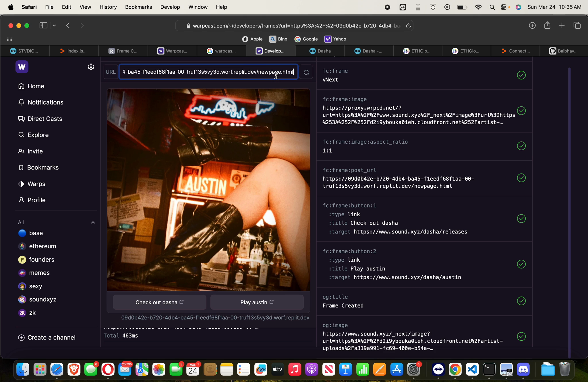Go to Home in Warpcast sidebar

point(31,86)
